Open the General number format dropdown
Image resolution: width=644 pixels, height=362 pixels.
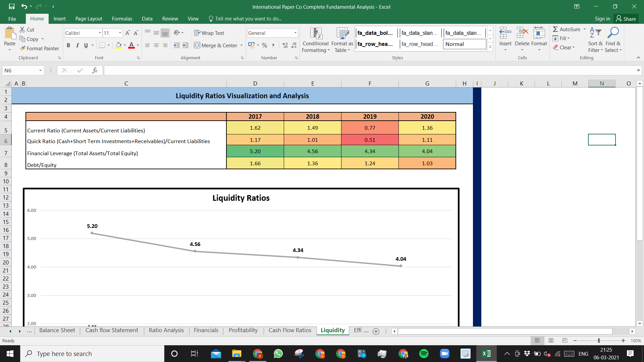296,33
